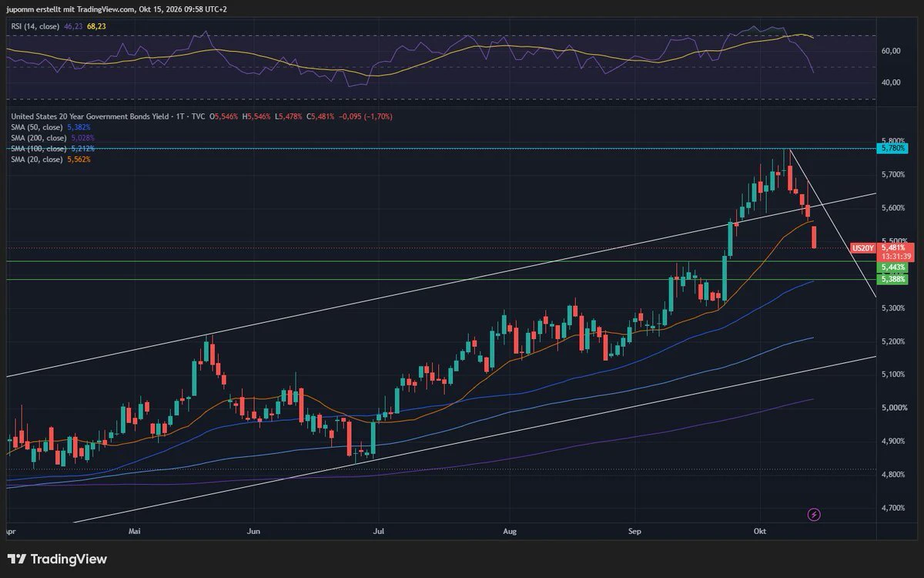The height and width of the screenshot is (578, 924).
Task: Click the red US20Y symbol tag
Action: click(x=862, y=248)
